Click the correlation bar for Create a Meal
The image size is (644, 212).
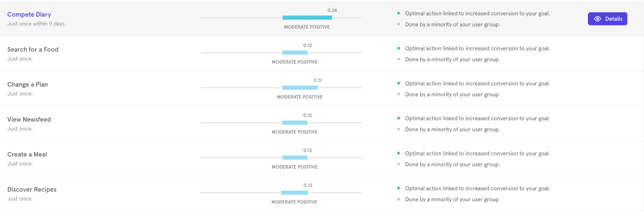[x=295, y=158]
